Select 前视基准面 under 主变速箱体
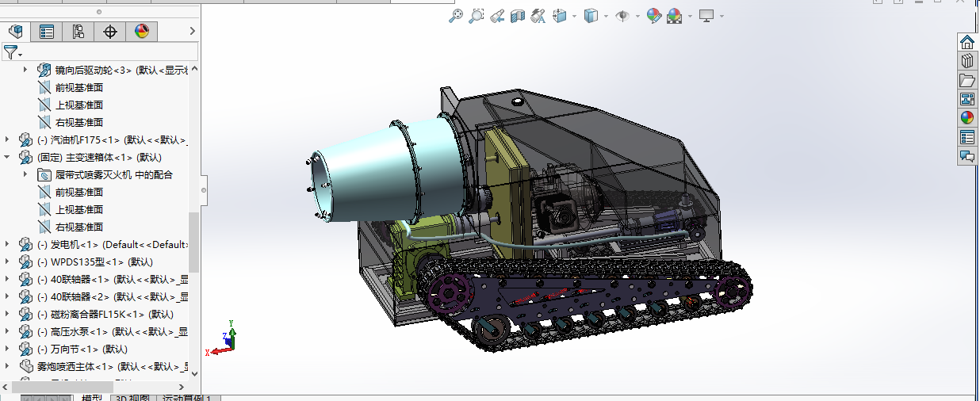980x401 pixels. click(x=78, y=192)
